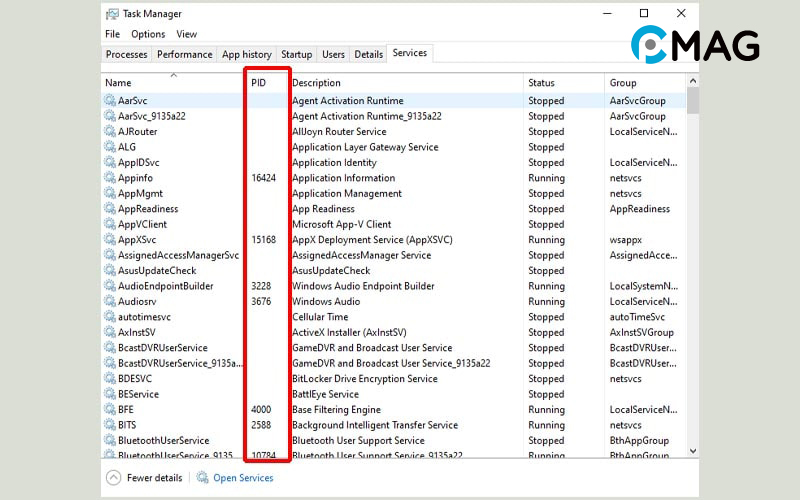Click the scrollbar up arrow

[x=693, y=81]
